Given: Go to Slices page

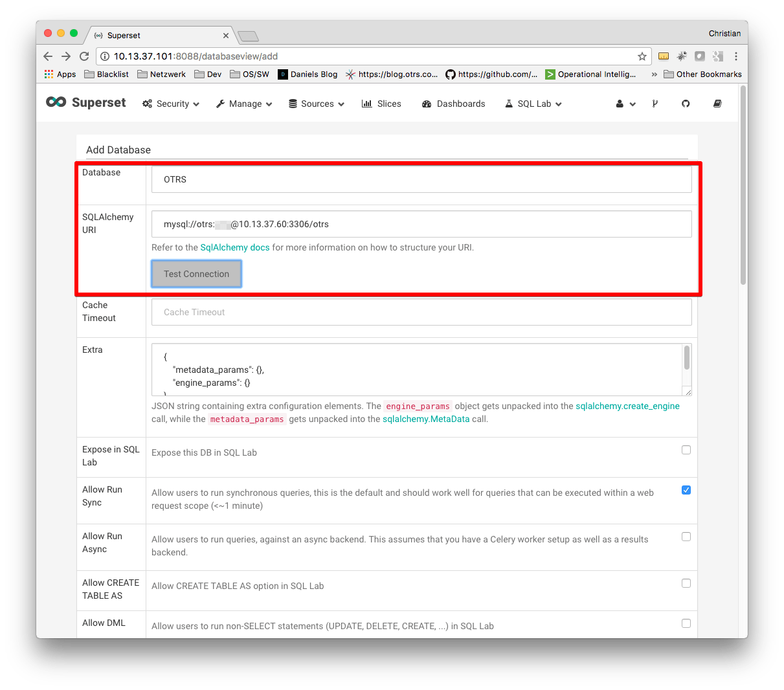Looking at the screenshot, I should click(x=381, y=104).
